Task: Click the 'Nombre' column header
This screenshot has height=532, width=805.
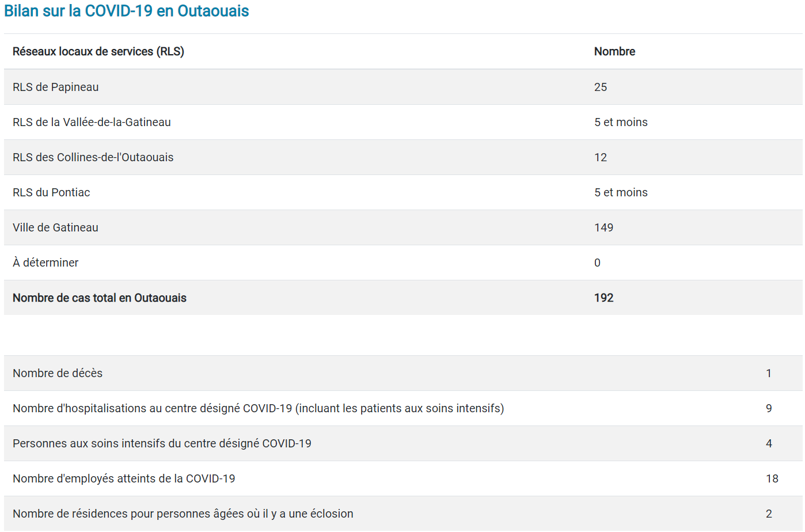Action: [x=614, y=51]
